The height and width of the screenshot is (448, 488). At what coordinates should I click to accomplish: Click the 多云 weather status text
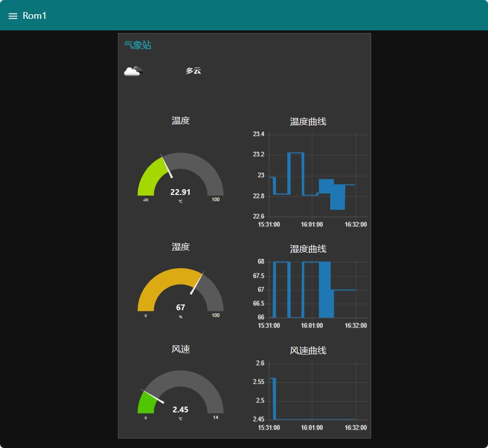point(193,71)
